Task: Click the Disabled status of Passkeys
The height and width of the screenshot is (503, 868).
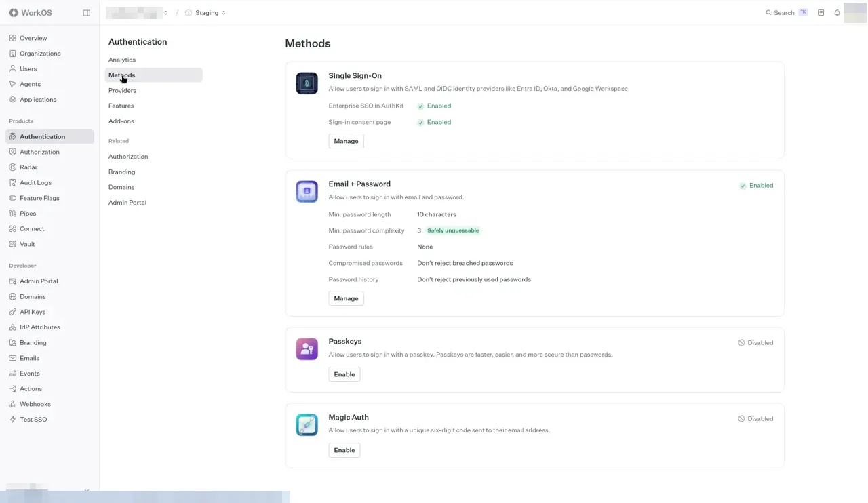Action: [755, 343]
